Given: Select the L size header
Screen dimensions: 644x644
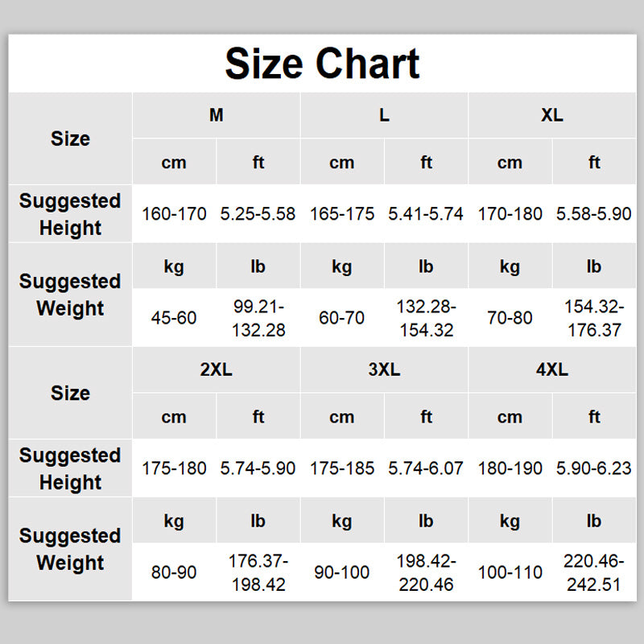Looking at the screenshot, I should click(x=384, y=115).
